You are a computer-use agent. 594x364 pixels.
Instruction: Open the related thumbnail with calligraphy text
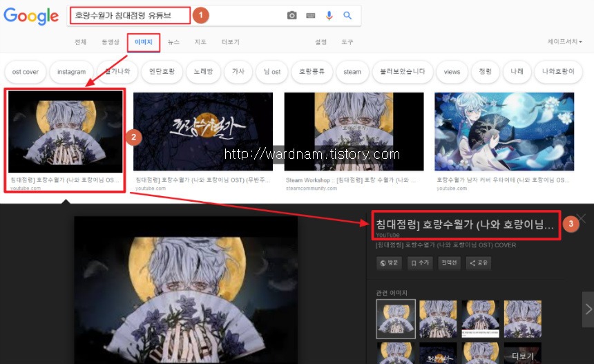click(x=438, y=354)
